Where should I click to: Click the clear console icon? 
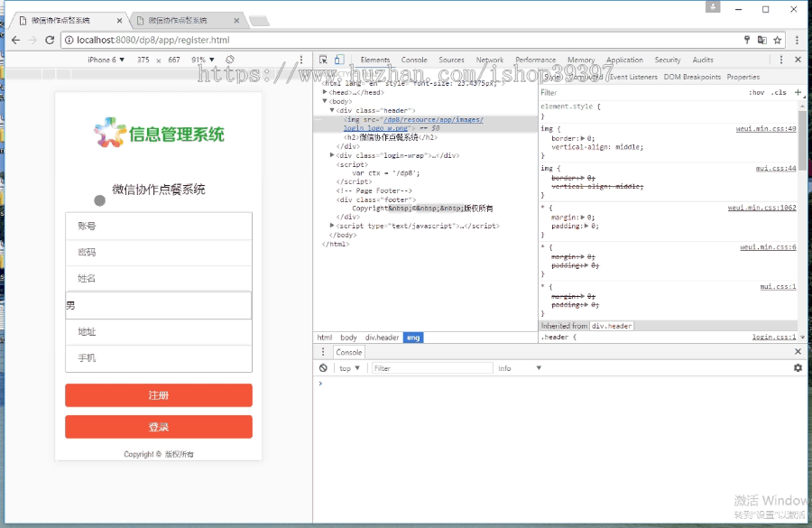point(323,368)
